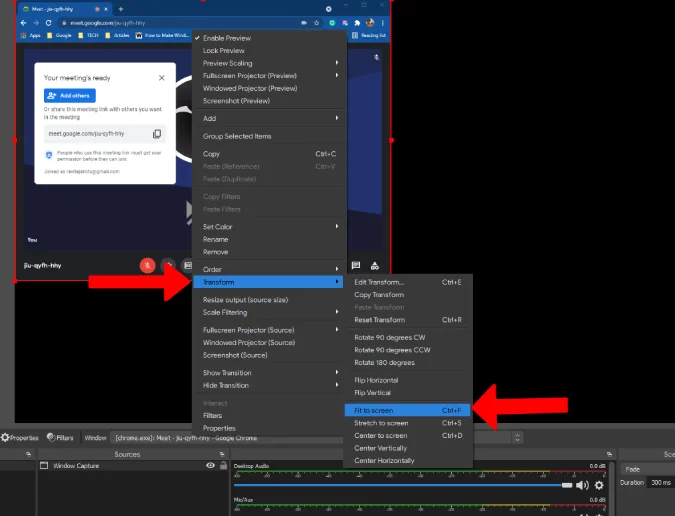Toggle Window Capture visibility eye icon
This screenshot has width=675, height=516.
pyautogui.click(x=210, y=465)
